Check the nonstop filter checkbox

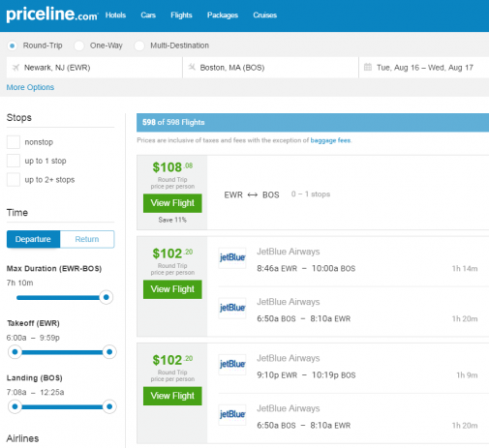[14, 142]
